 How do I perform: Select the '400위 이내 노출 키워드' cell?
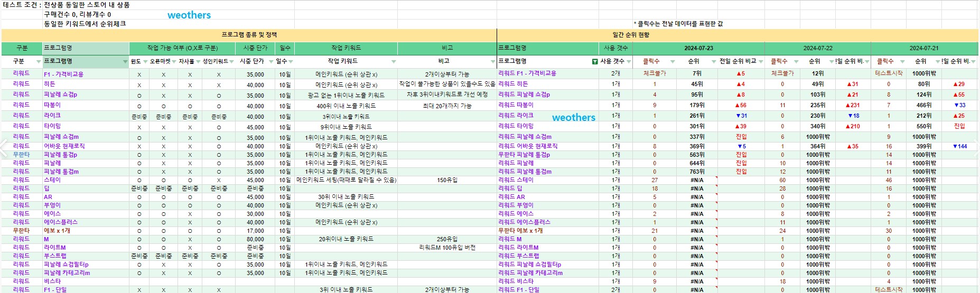point(346,106)
